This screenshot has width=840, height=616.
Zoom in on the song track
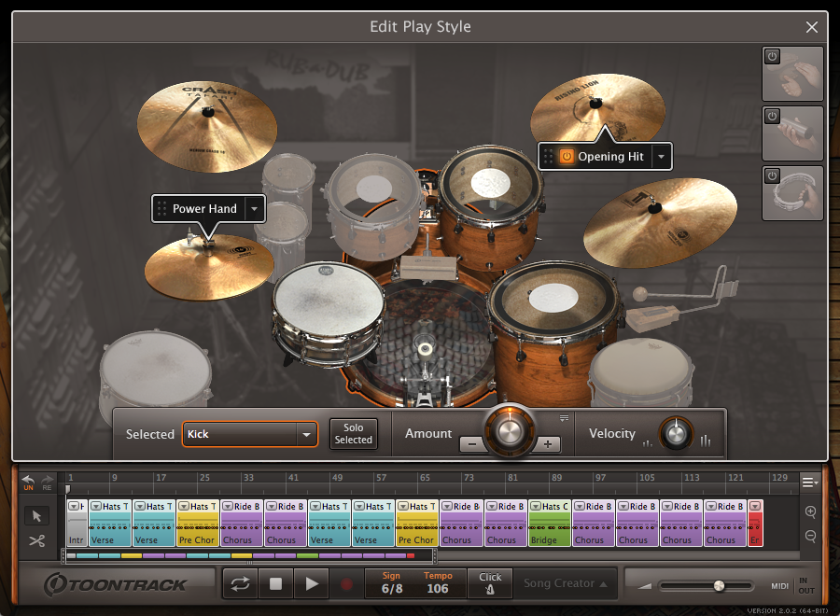tap(810, 511)
